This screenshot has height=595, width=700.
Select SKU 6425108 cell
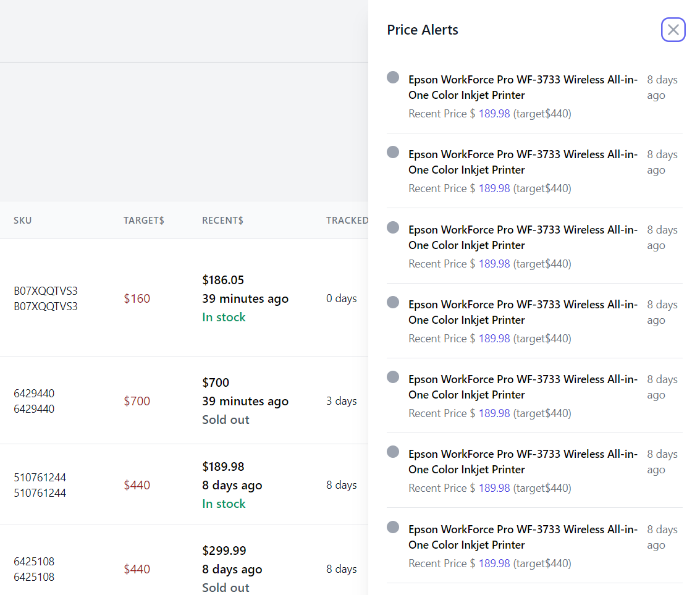[34, 568]
